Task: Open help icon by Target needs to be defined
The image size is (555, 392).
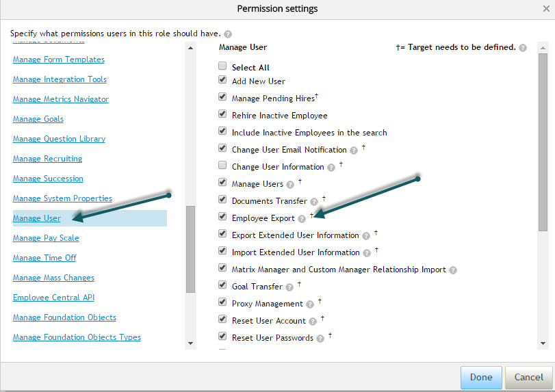Action: tap(523, 48)
